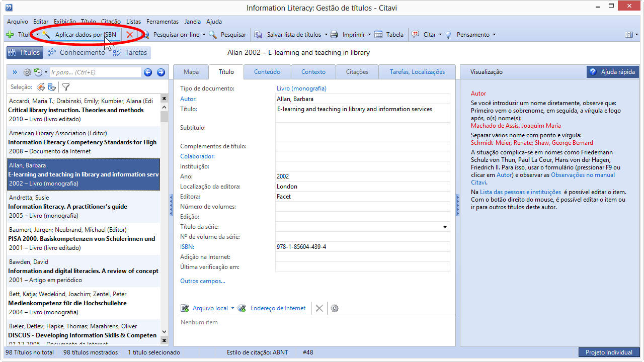
Task: Expand the Pesquisar on-line dropdown arrow
Action: click(x=204, y=35)
